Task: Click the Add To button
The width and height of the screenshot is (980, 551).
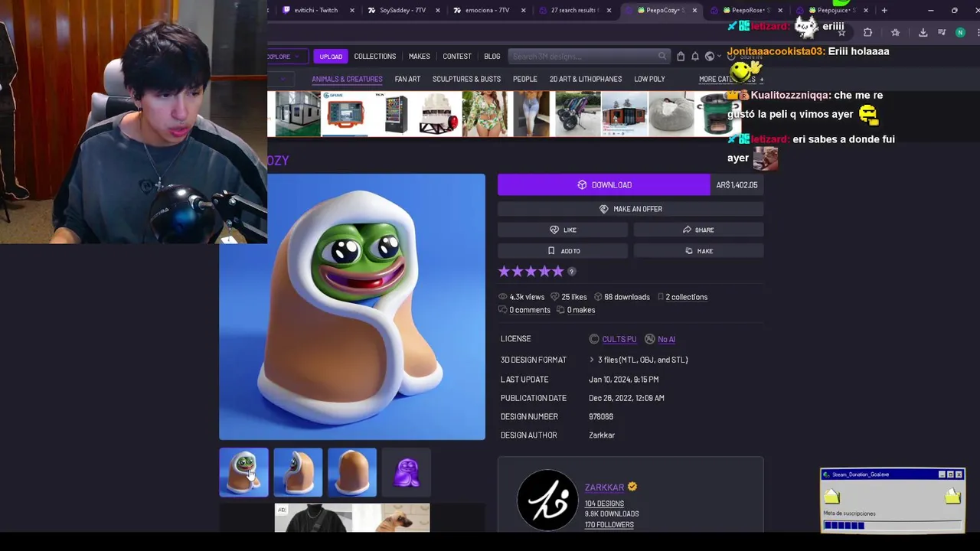Action: 563,251
